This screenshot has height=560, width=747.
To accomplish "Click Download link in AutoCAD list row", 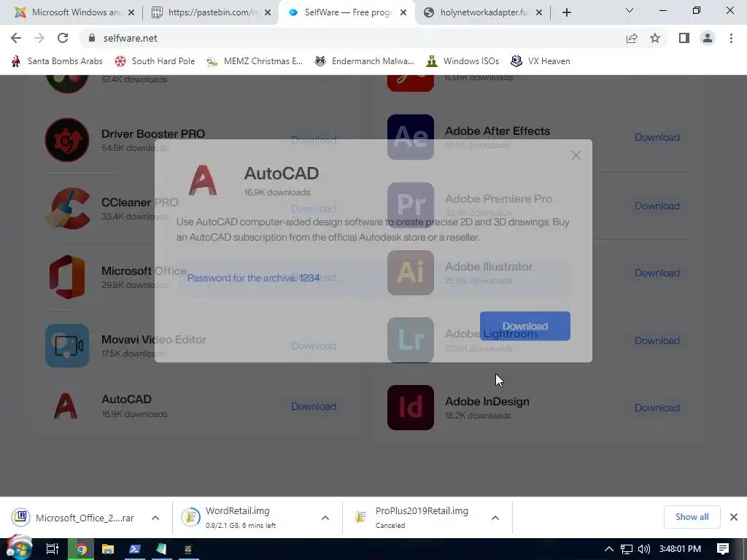I will click(x=314, y=406).
